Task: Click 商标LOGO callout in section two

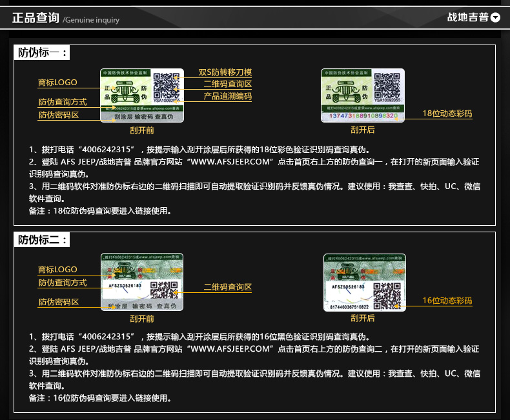Action: [x=57, y=270]
